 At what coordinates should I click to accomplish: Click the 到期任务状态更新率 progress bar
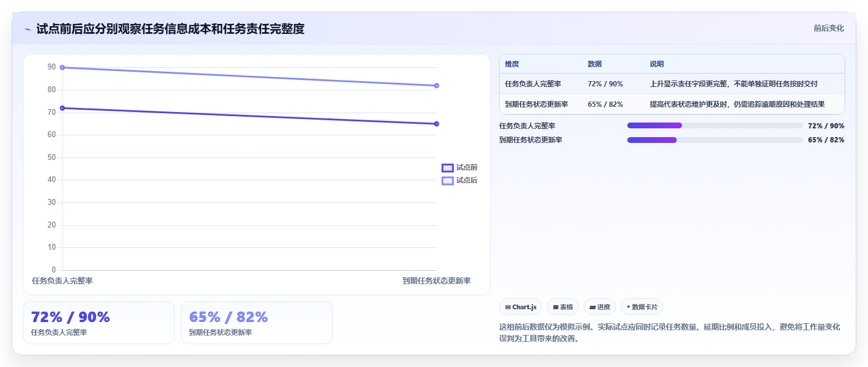point(715,140)
